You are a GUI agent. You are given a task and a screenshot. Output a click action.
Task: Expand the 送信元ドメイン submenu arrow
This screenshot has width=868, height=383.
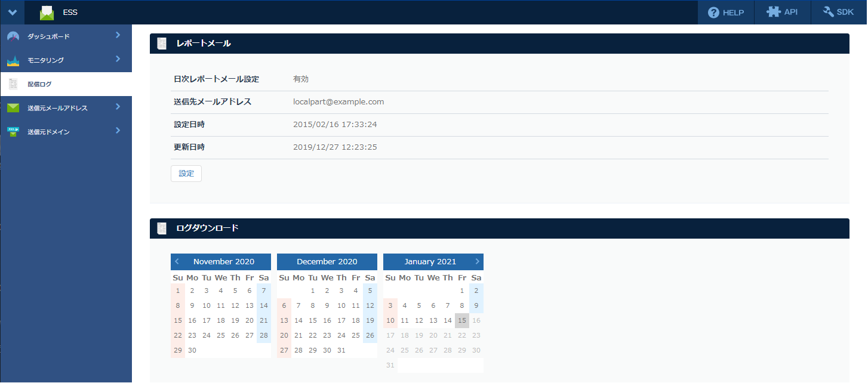118,131
